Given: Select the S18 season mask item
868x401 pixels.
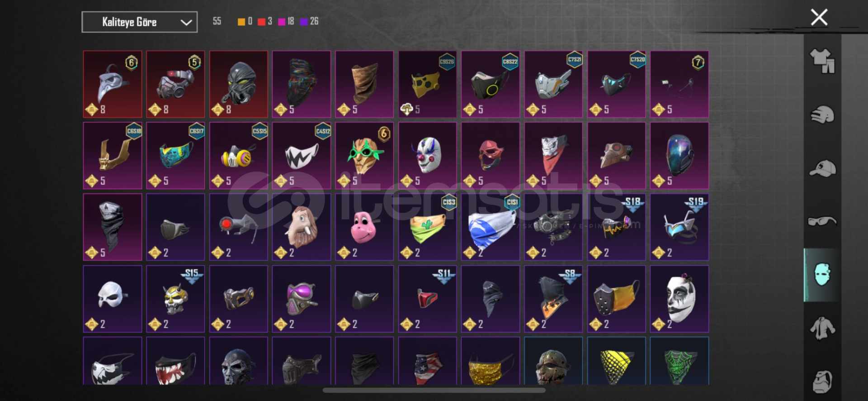Looking at the screenshot, I should (616, 227).
